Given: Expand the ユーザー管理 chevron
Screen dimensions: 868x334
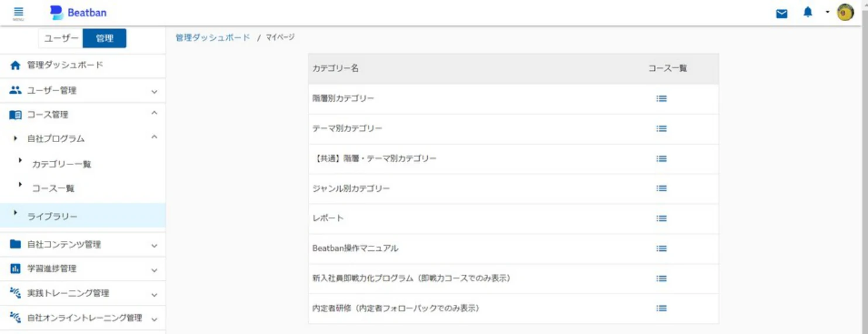Looking at the screenshot, I should (x=154, y=92).
